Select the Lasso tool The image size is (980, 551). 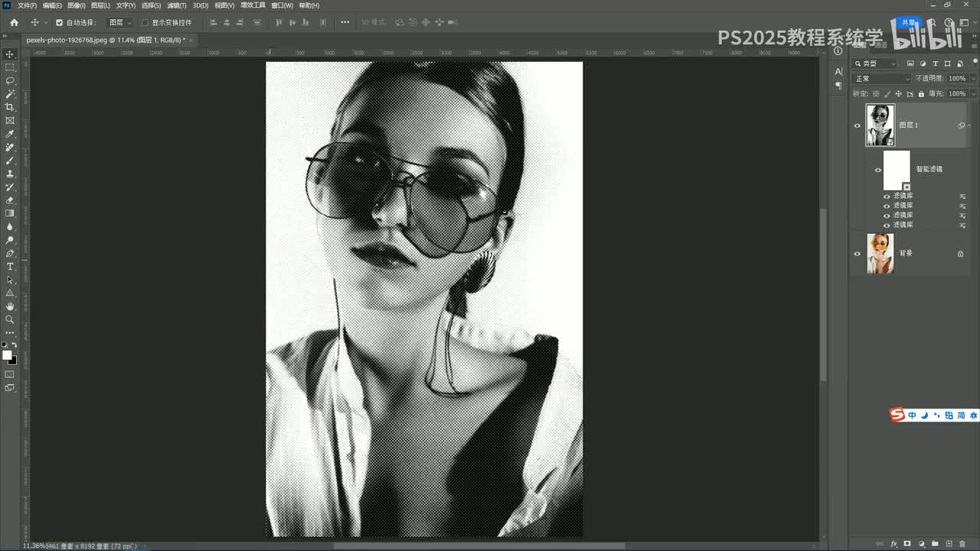coord(10,80)
